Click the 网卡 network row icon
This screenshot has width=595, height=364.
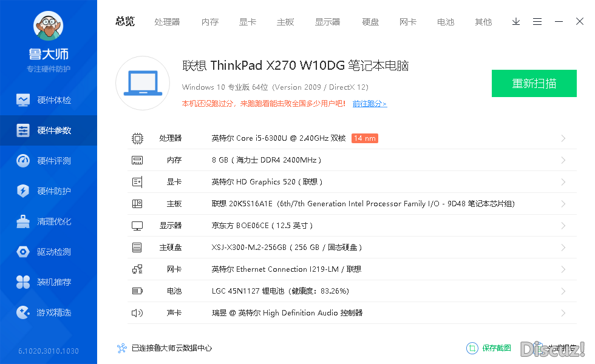point(137,269)
